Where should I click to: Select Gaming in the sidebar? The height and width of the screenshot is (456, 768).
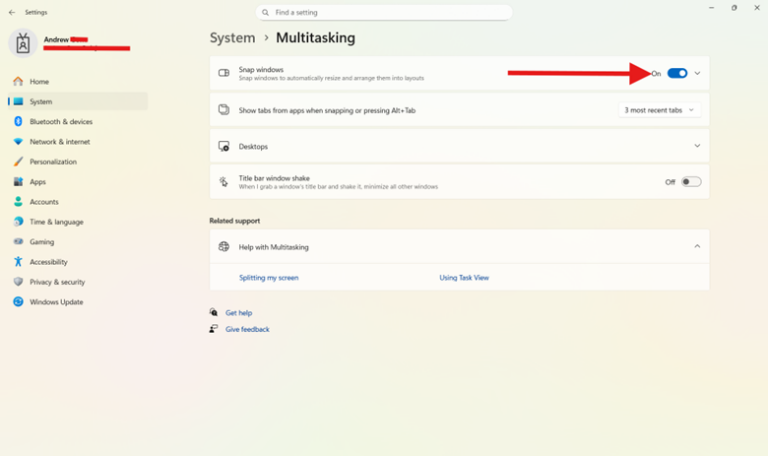pos(78,241)
